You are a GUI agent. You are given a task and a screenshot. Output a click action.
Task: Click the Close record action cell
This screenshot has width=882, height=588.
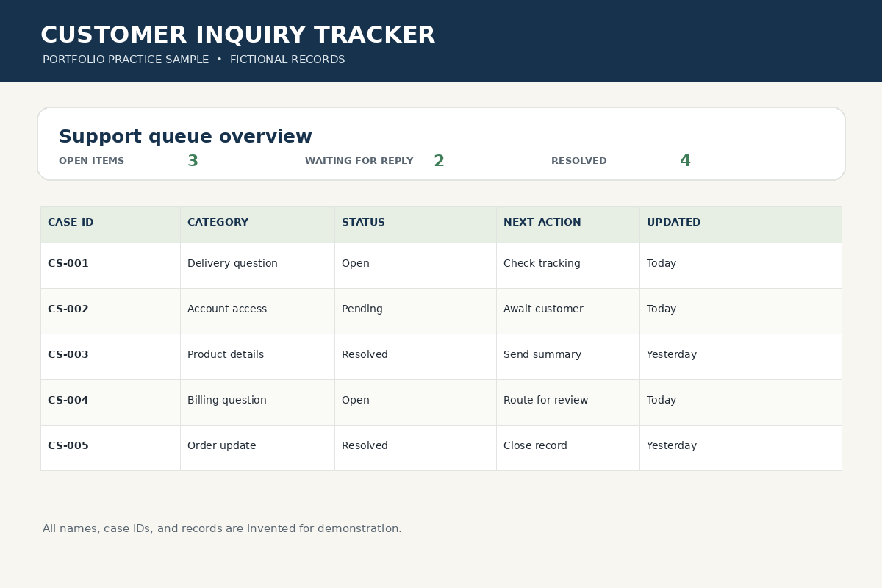(x=567, y=448)
